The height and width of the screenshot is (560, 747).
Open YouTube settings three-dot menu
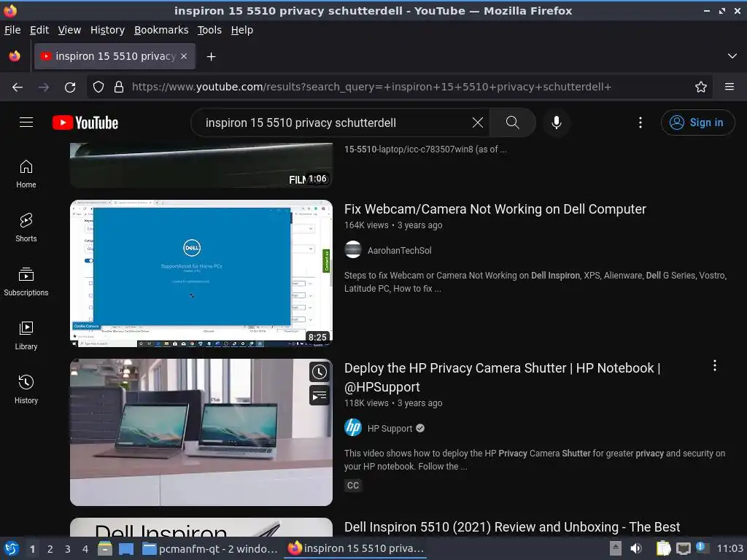click(x=640, y=122)
